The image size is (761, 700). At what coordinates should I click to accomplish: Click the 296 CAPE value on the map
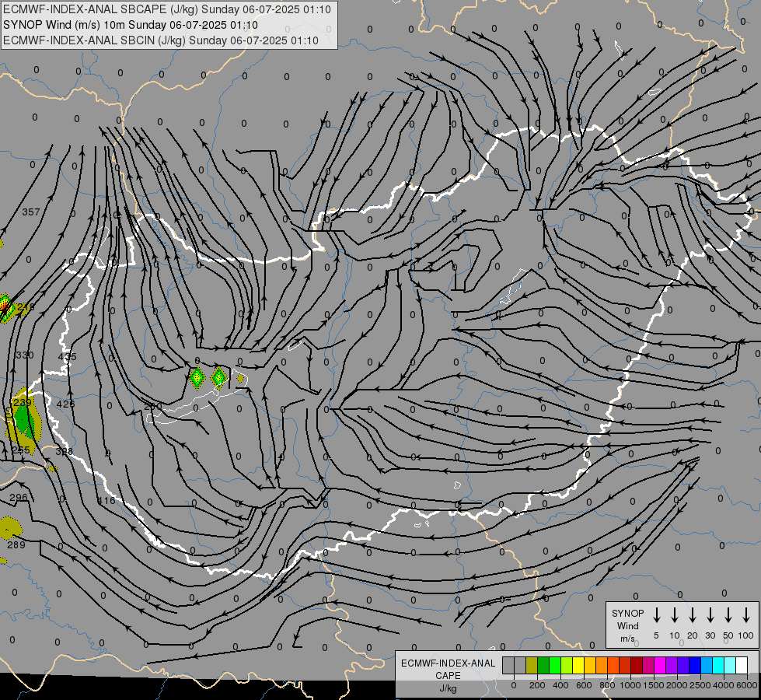click(19, 497)
